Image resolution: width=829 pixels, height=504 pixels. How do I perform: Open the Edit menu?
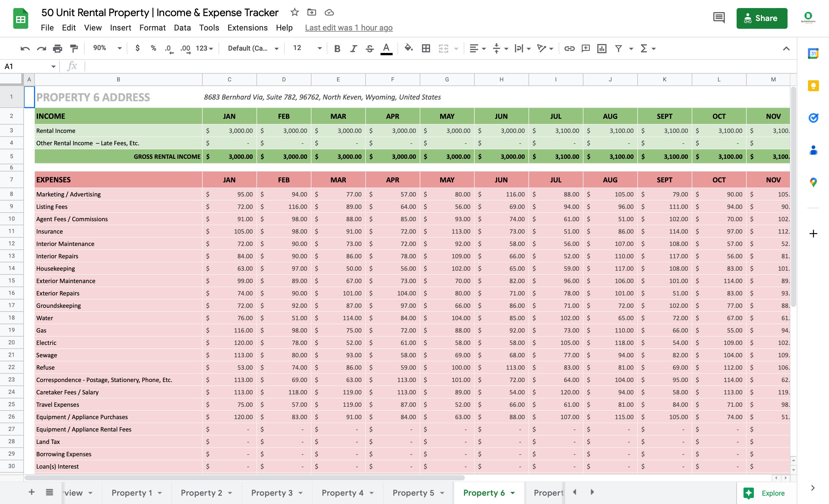(x=69, y=28)
